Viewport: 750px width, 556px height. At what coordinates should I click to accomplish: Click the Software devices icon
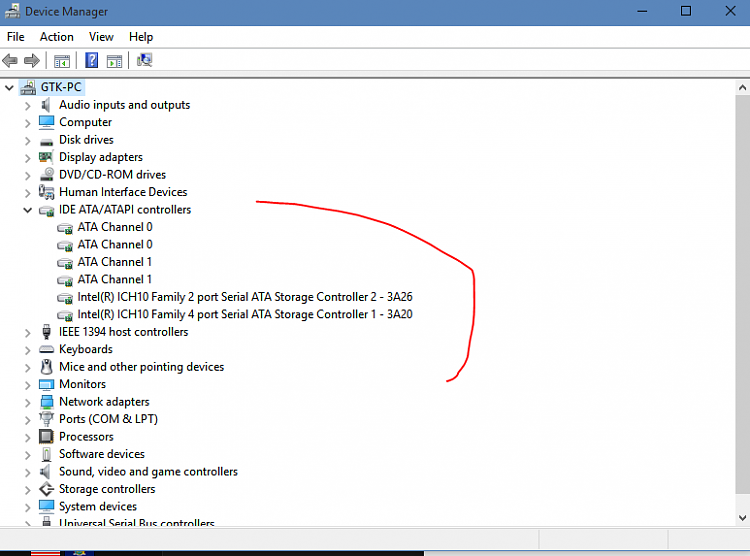pyautogui.click(x=46, y=454)
